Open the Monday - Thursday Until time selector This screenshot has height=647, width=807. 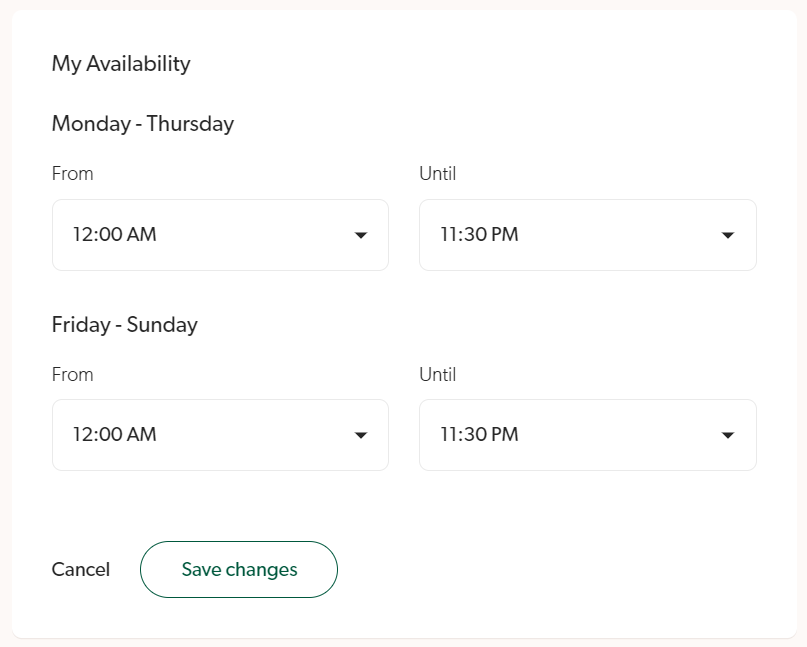click(x=587, y=235)
